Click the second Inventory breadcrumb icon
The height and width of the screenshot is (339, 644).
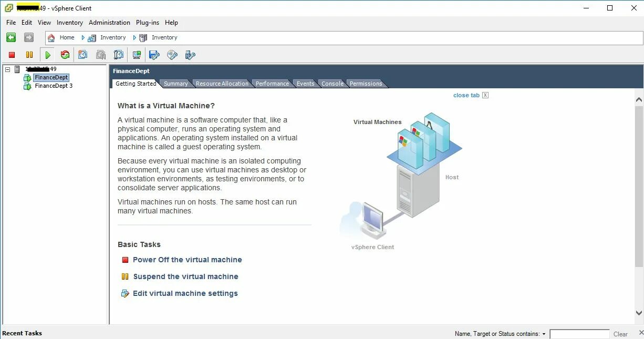(143, 38)
